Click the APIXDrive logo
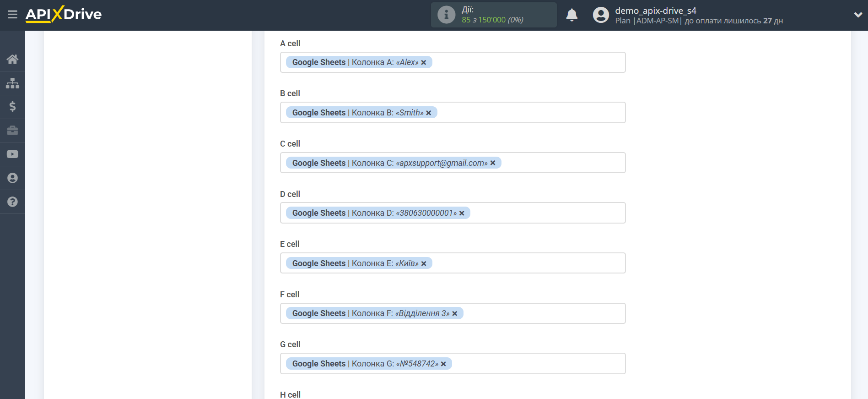Viewport: 868px width, 399px height. click(x=64, y=14)
